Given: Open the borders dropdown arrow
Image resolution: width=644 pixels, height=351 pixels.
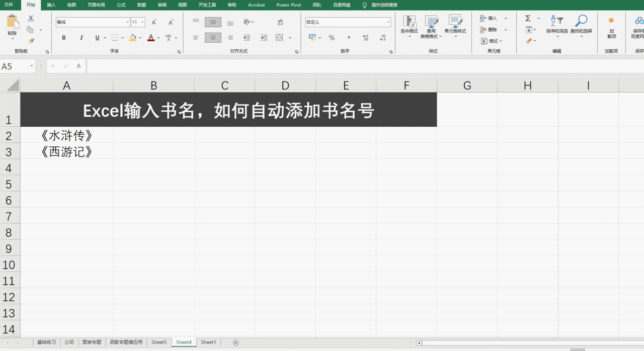Looking at the screenshot, I should [122, 38].
